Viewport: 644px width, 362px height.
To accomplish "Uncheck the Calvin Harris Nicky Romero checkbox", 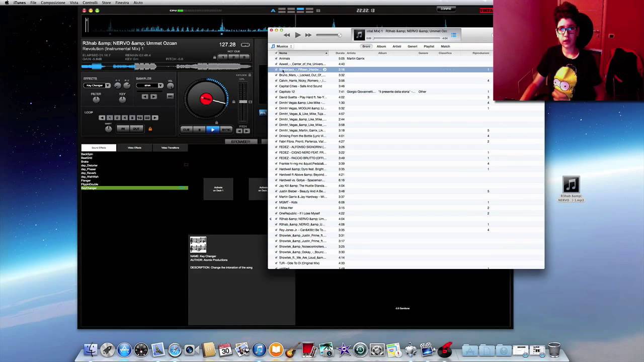I will click(276, 80).
